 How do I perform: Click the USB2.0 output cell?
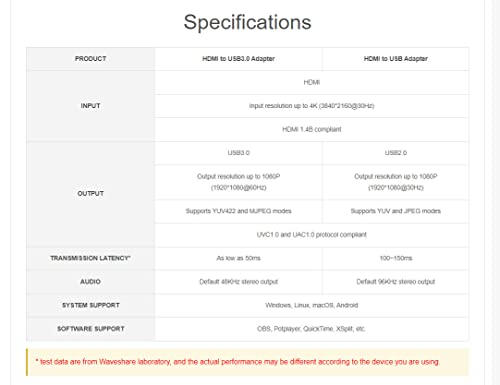pyautogui.click(x=396, y=153)
